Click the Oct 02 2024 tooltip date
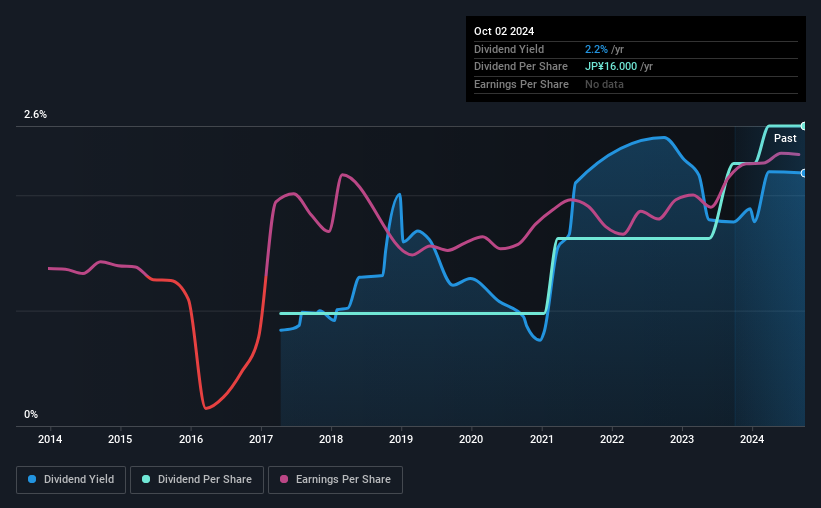The width and height of the screenshot is (821, 508). pyautogui.click(x=504, y=31)
